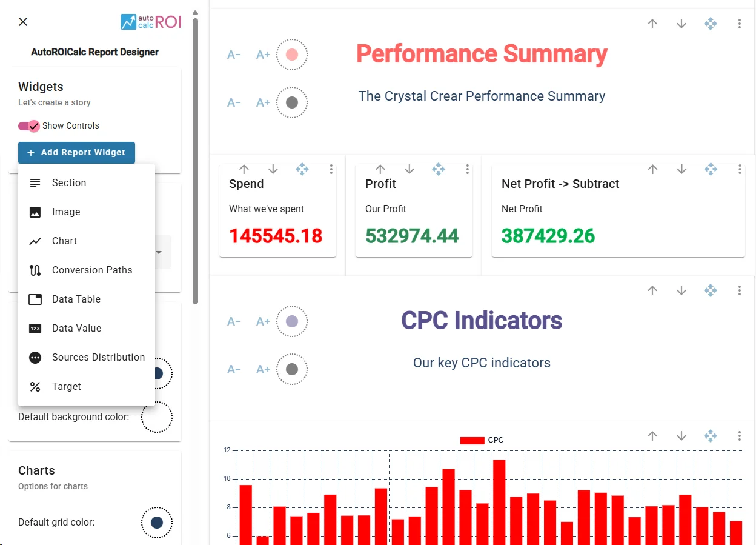The image size is (756, 545).
Task: Increase CPC Indicators title font size
Action: point(263,321)
